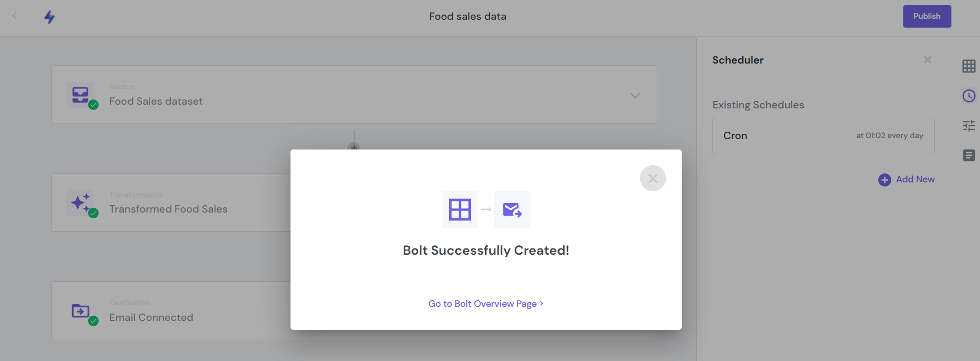
Task: Add New schedule
Action: click(x=906, y=180)
